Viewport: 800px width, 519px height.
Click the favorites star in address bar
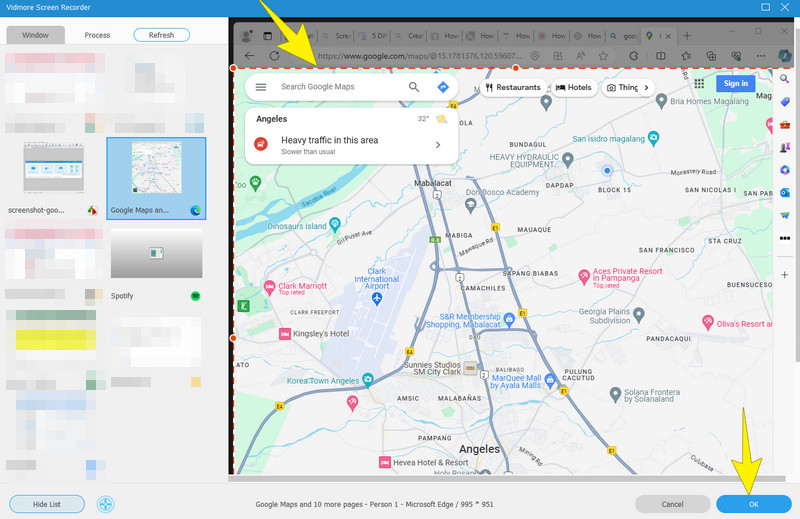(603, 56)
